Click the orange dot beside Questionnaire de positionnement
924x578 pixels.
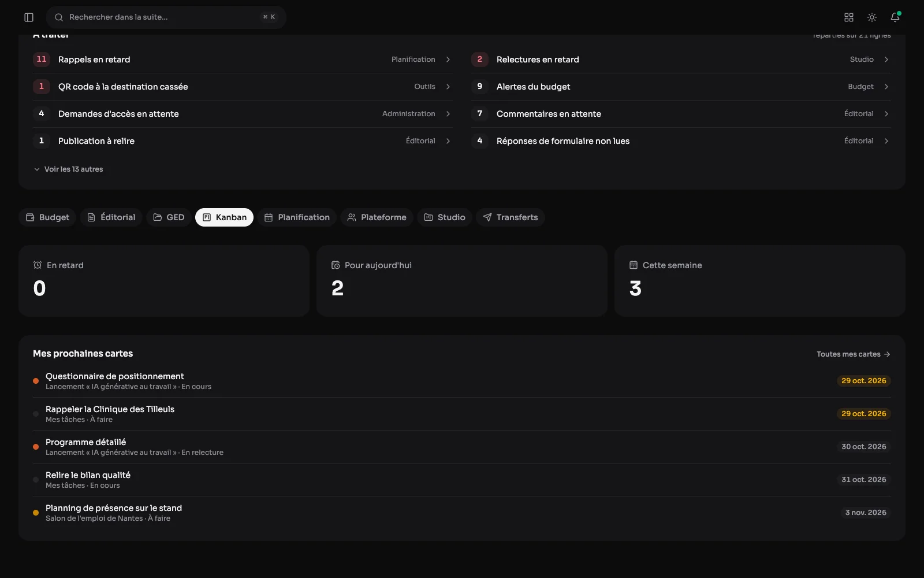click(x=36, y=381)
